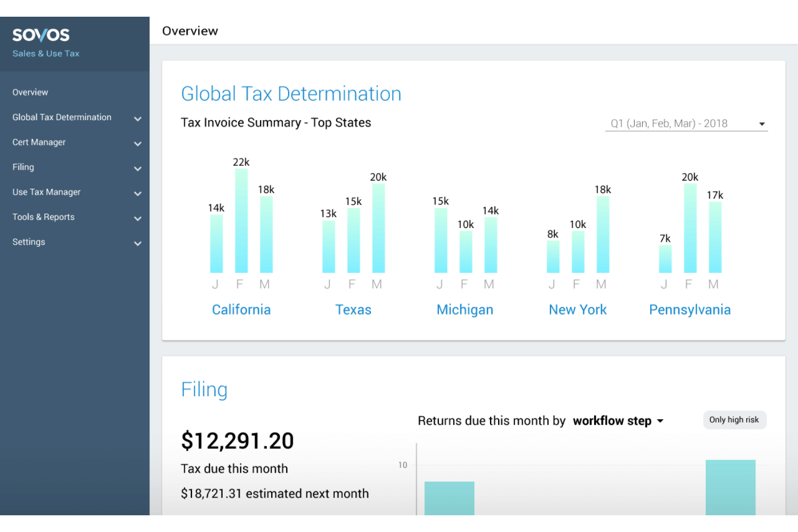Expand the Global Tax Determination chevron
Image resolution: width=798 pixels, height=532 pixels.
[x=138, y=119]
